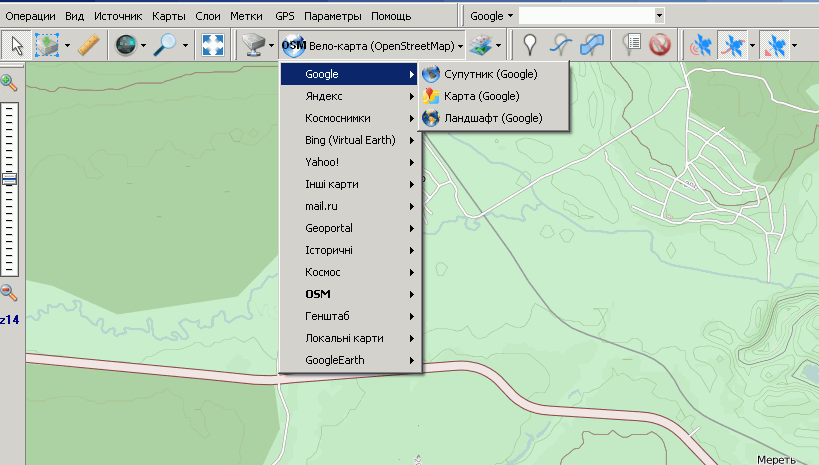Click the vertical zoom slider handle
This screenshot has height=465, width=819.
(9, 179)
